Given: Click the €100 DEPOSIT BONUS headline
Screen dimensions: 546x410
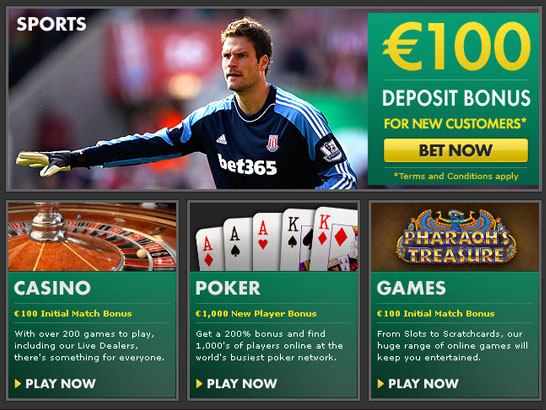Looking at the screenshot, I should [x=456, y=65].
